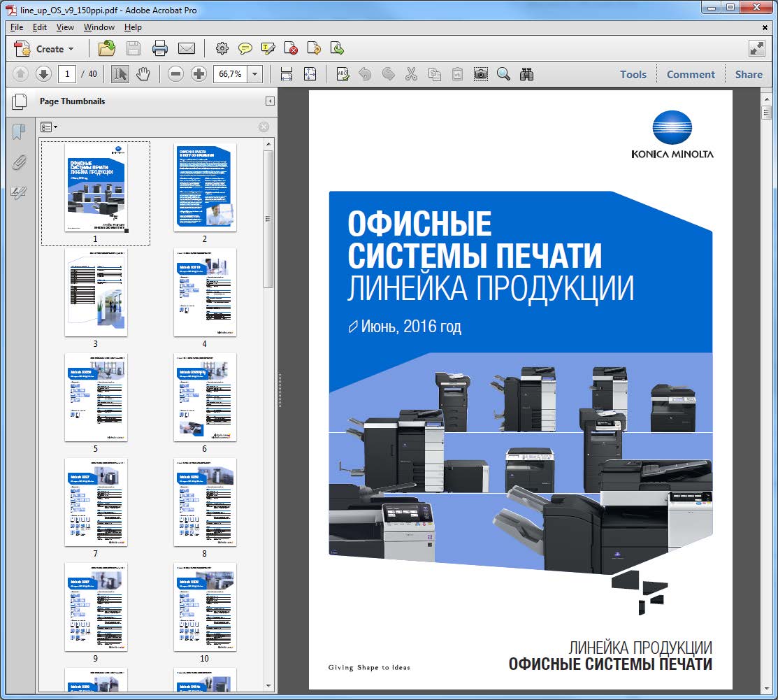The height and width of the screenshot is (700, 778).
Task: Select page 4 thumbnail
Action: point(205,293)
